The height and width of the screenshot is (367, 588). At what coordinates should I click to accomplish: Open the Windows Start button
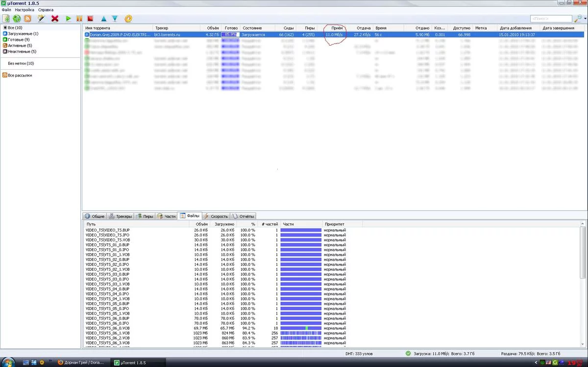[8, 363]
